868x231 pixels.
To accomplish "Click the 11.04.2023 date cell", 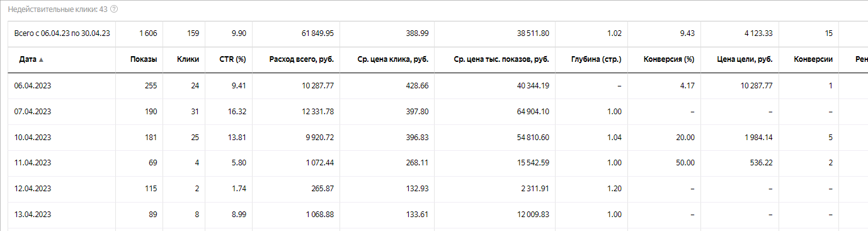I will pos(33,163).
